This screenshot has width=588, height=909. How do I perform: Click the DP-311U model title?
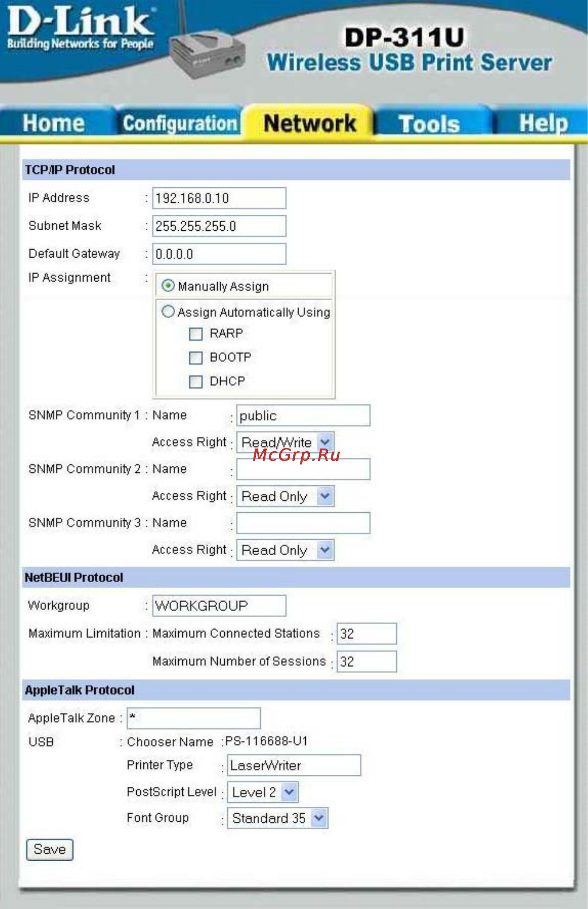click(405, 37)
